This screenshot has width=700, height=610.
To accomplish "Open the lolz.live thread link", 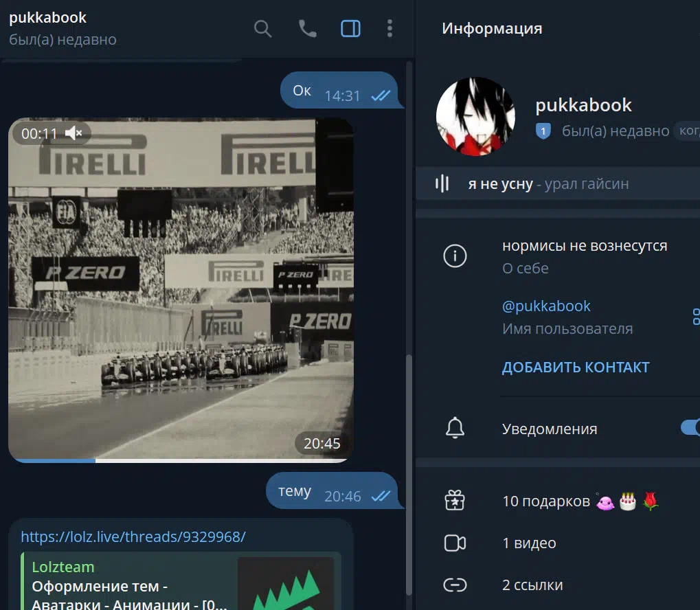I will [133, 536].
